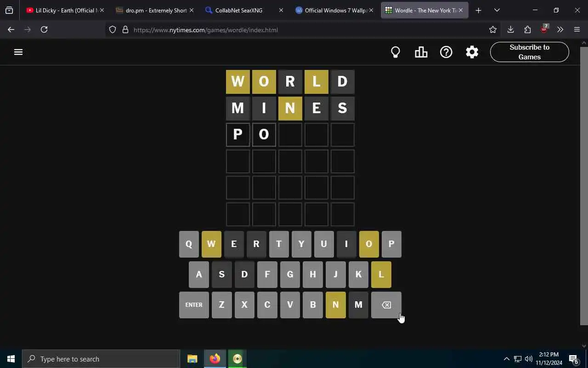Bookmark this page with star icon
Image resolution: width=588 pixels, height=368 pixels.
(493, 30)
